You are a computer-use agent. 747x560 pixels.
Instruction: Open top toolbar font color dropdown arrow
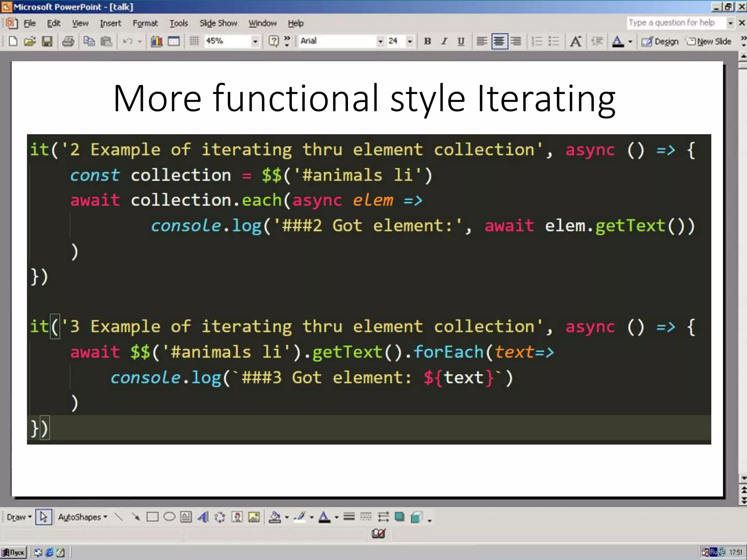click(630, 41)
